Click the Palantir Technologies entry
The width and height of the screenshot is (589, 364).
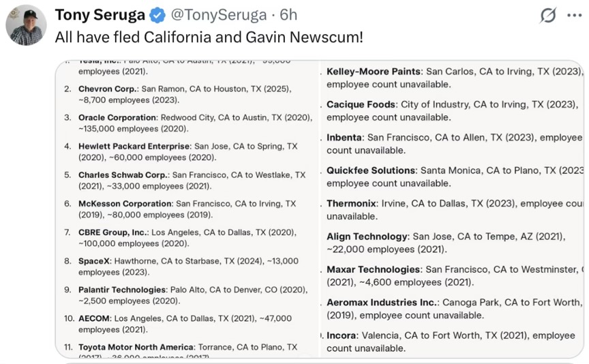(185, 295)
